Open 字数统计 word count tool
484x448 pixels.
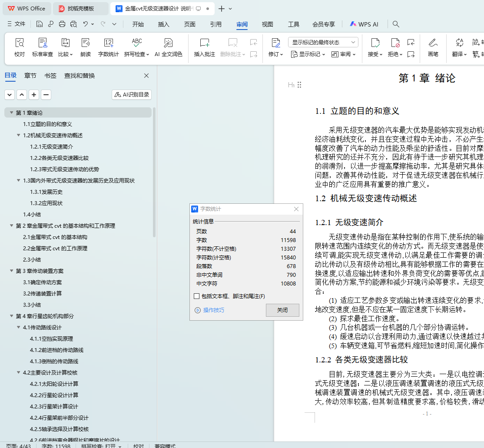pyautogui.click(x=108, y=47)
